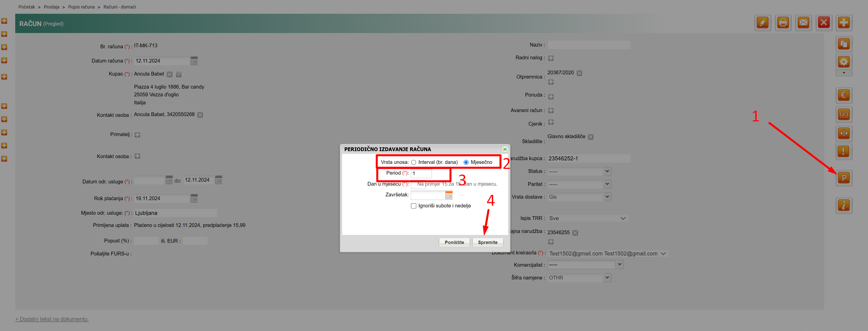This screenshot has height=331, width=868.
Task: Open the calendar picker beside Završetak
Action: [x=449, y=195]
